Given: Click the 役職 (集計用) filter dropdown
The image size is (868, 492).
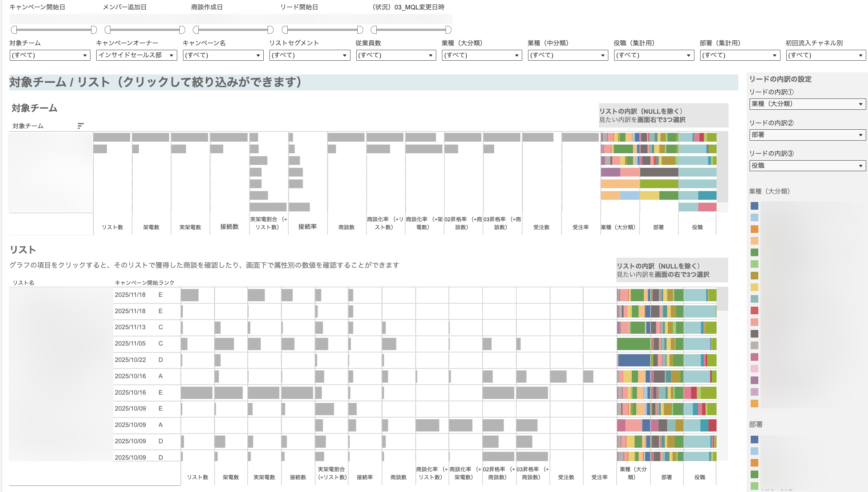Looking at the screenshot, I should (654, 55).
